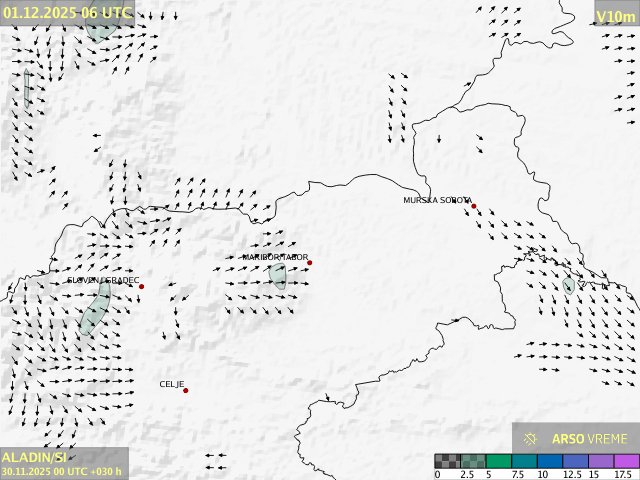
Task: Click the Murska Sobota red station dot
Action: pos(474,206)
